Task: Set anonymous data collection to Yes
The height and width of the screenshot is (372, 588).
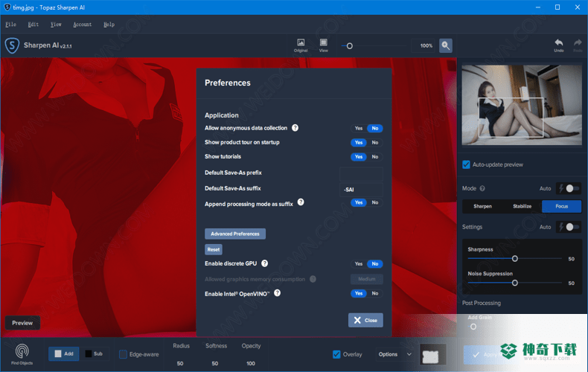Action: (359, 128)
